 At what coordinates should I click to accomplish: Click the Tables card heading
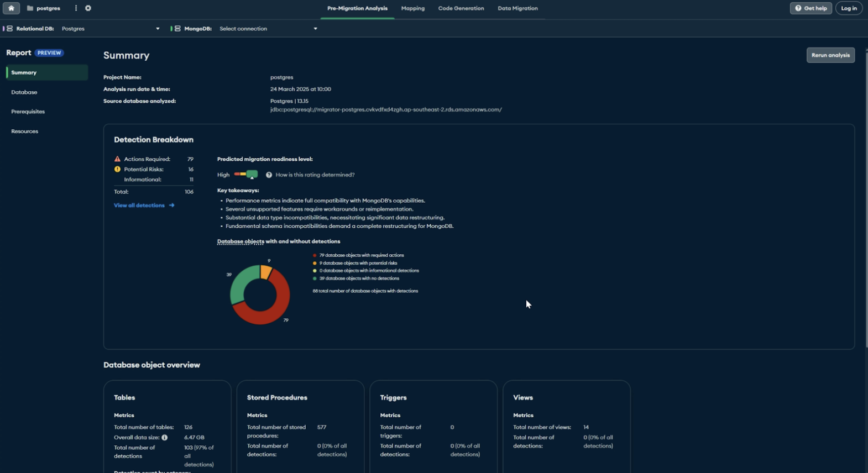(124, 398)
